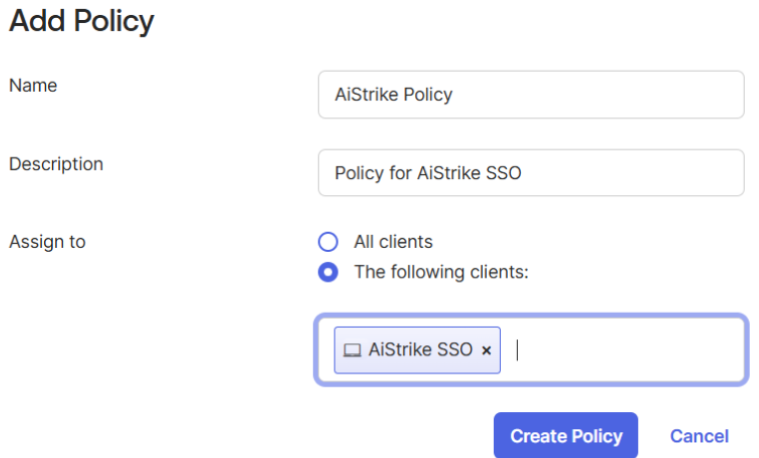Click the text cursor beside AiStrike SSO tag

pyautogui.click(x=517, y=350)
